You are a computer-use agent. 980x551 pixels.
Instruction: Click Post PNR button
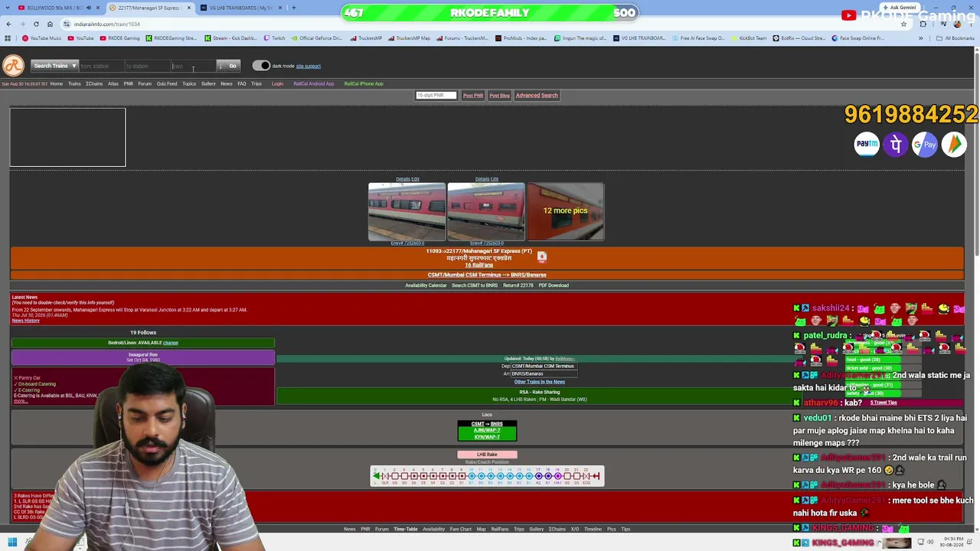[473, 96]
